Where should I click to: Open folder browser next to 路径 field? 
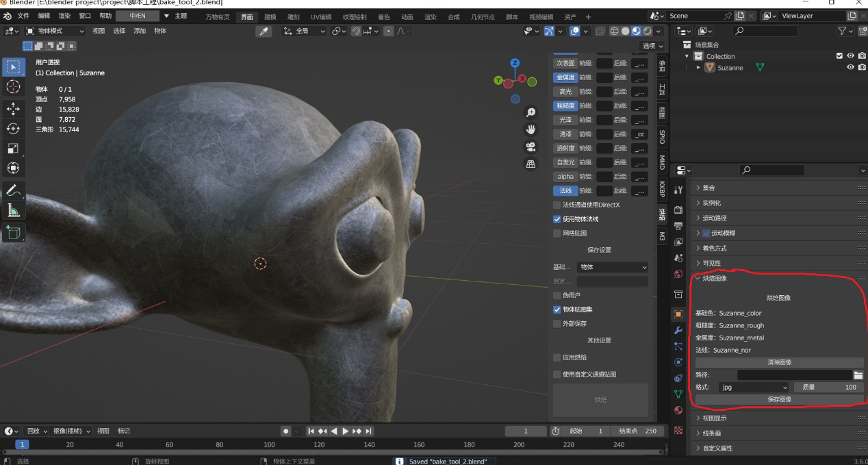(858, 375)
